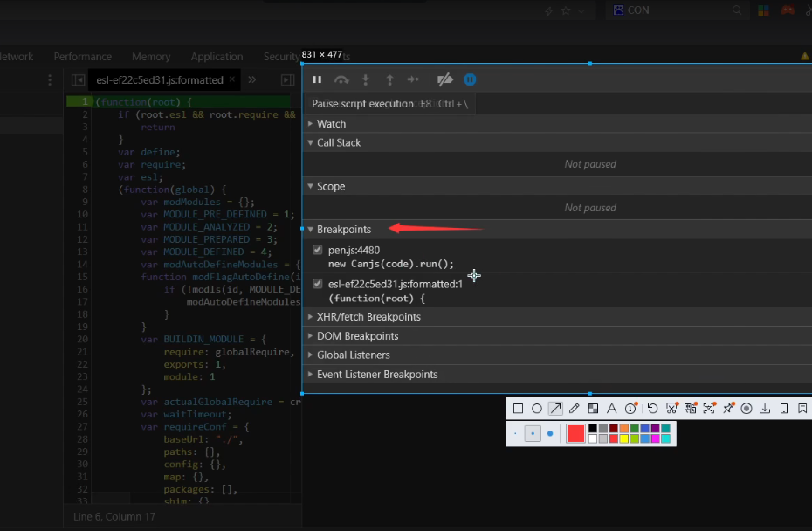Switch to the Memory tab

(x=151, y=57)
